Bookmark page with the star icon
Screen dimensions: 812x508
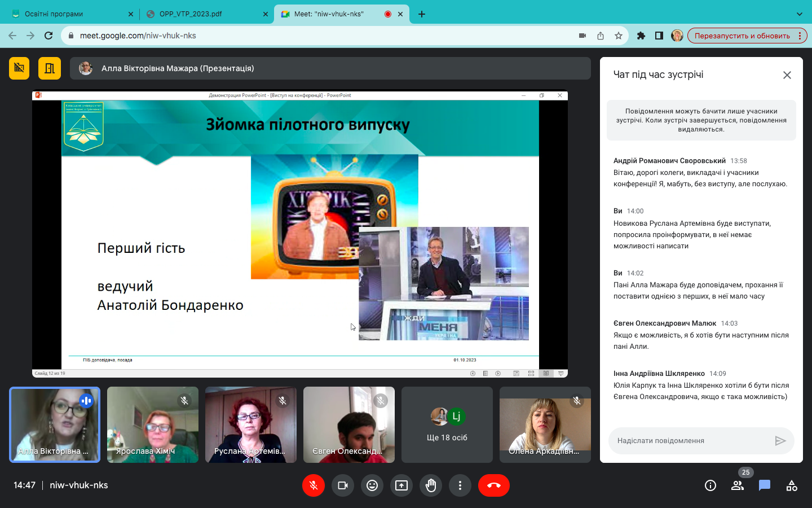click(x=619, y=36)
